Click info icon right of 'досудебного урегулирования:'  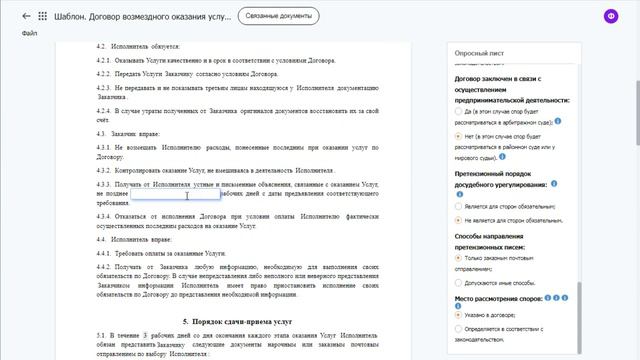pos(554,184)
